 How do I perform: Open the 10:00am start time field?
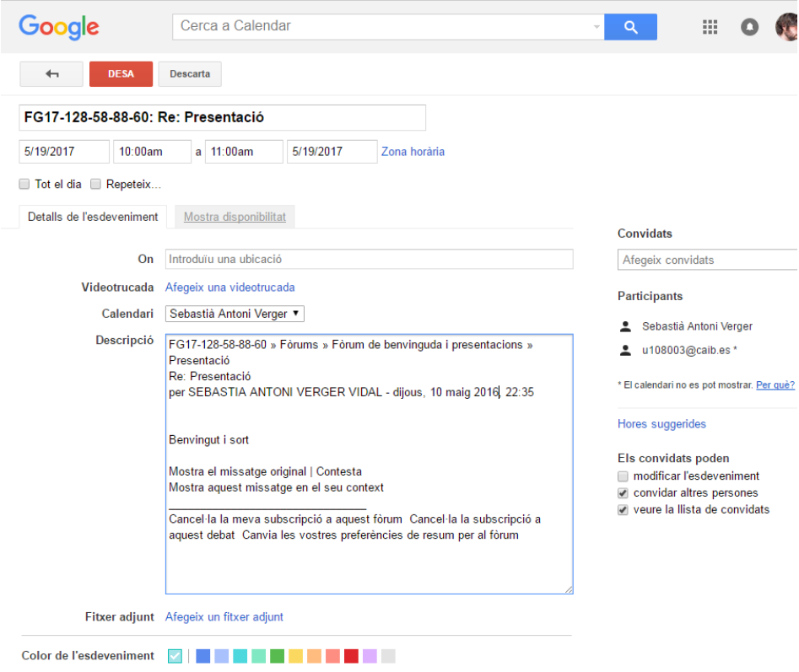pyautogui.click(x=152, y=152)
